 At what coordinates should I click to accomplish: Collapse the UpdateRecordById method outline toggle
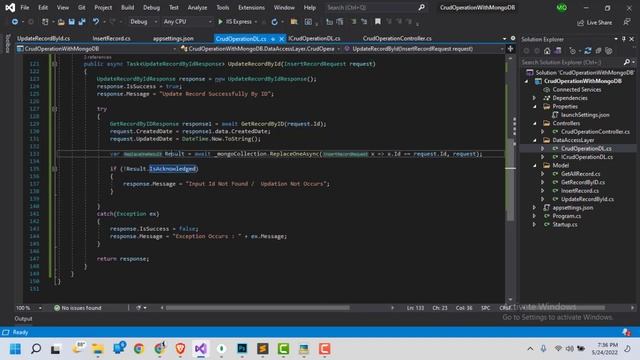[x=54, y=64]
